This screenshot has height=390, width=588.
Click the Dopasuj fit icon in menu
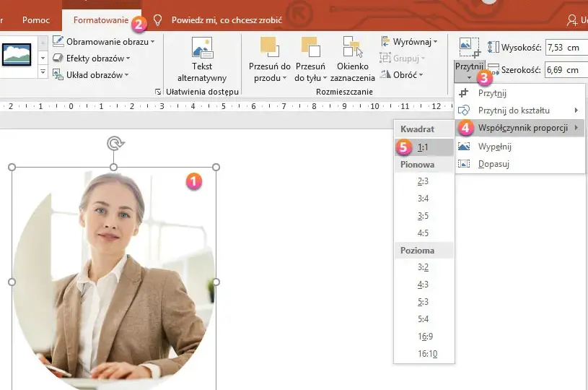click(x=464, y=164)
